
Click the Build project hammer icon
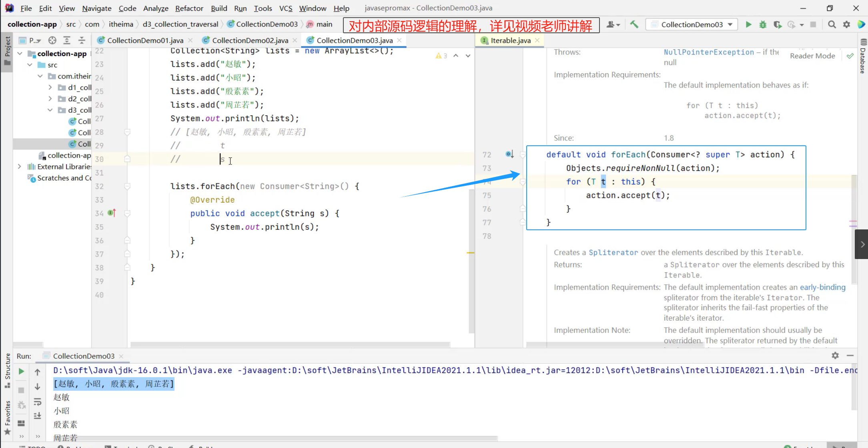point(634,24)
